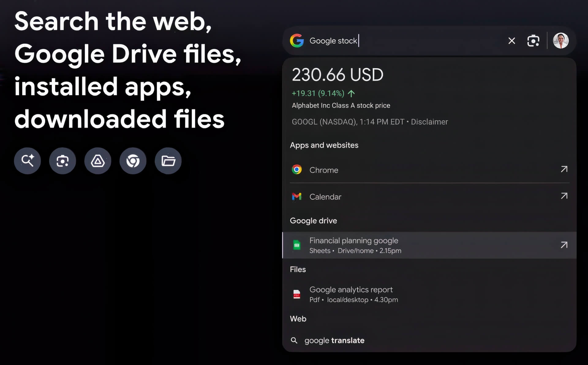Launch Chrome from Apps and websites

[x=324, y=170]
